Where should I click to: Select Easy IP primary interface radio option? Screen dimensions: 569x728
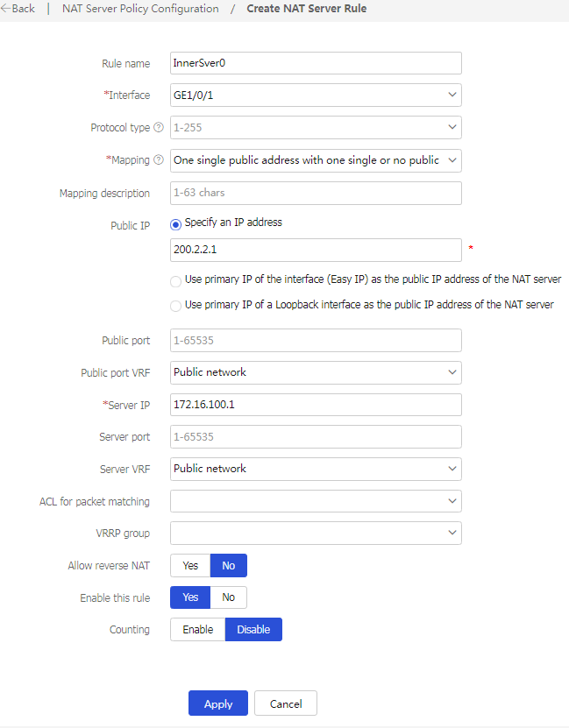coord(176,280)
